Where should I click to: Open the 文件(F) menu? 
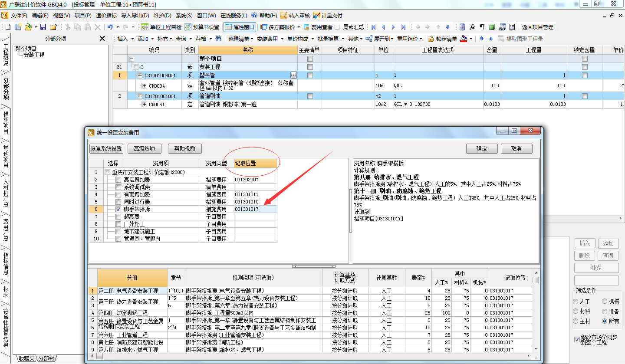click(x=19, y=15)
